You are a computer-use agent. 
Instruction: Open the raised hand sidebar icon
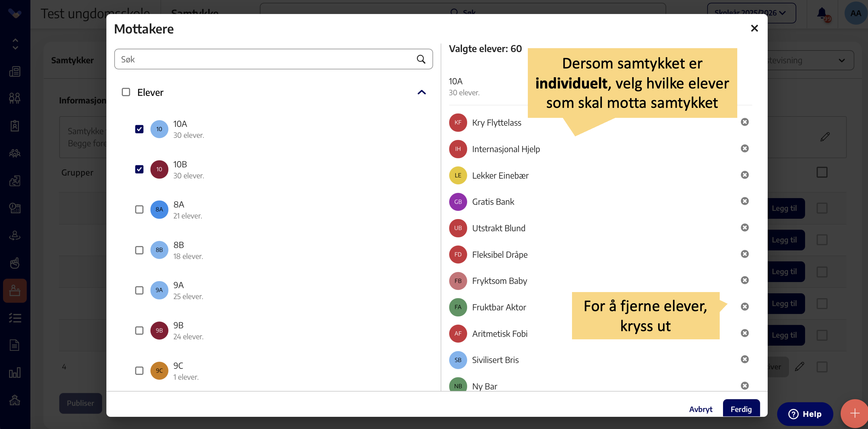pyautogui.click(x=15, y=263)
